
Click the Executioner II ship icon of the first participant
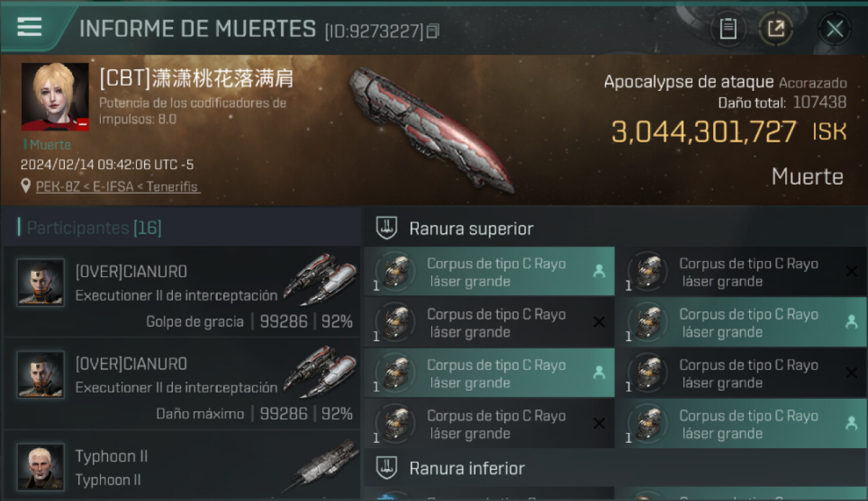tap(320, 279)
